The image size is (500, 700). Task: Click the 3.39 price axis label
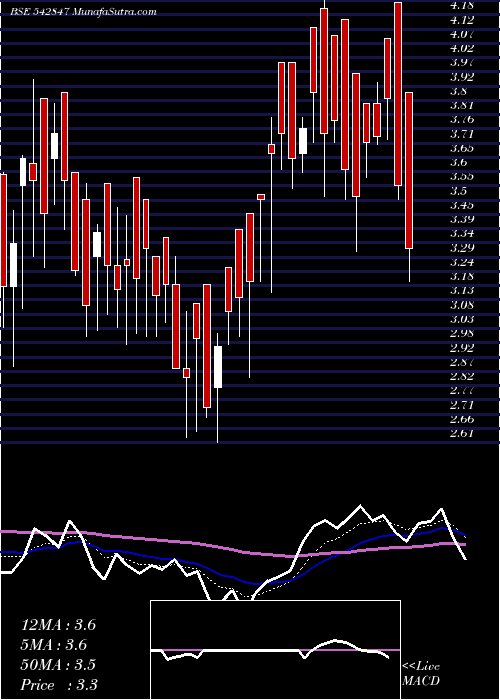coord(462,219)
